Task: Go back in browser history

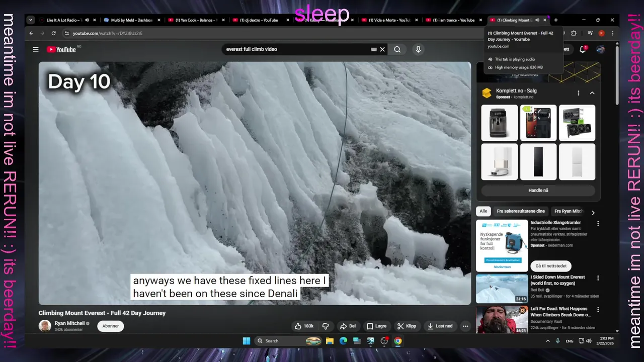Action: point(31,33)
